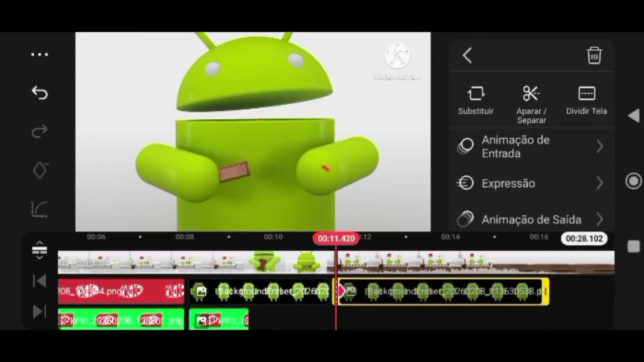Screen dimensions: 644x362
Task: Click the Android robot preview canvas
Action: [x=253, y=132]
